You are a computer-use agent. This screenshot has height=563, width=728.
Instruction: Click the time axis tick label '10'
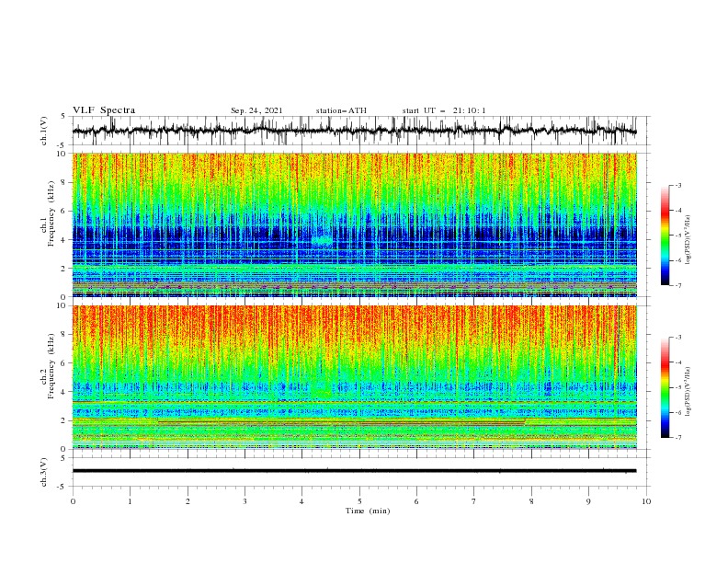click(x=646, y=501)
